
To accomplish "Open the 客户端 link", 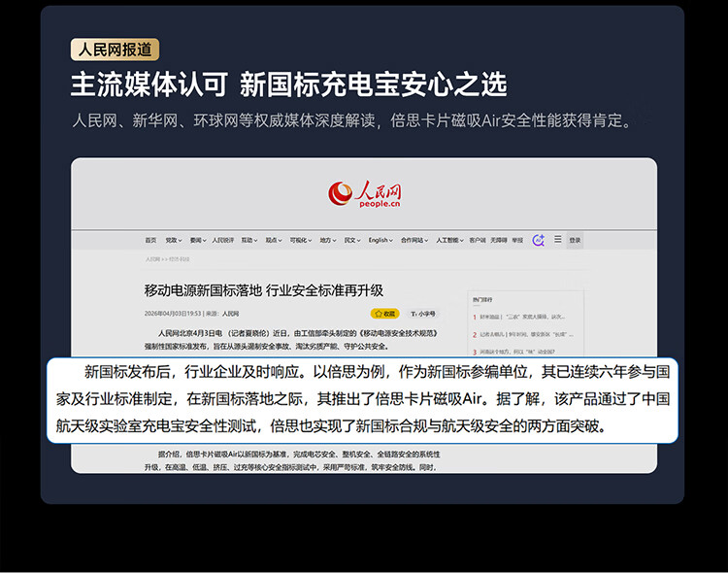I will [x=478, y=240].
